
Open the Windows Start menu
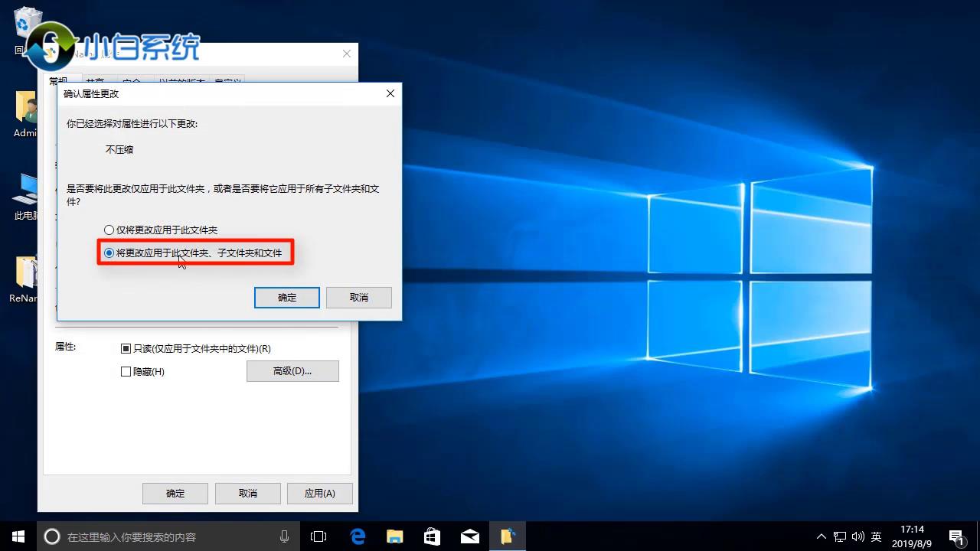point(16,536)
